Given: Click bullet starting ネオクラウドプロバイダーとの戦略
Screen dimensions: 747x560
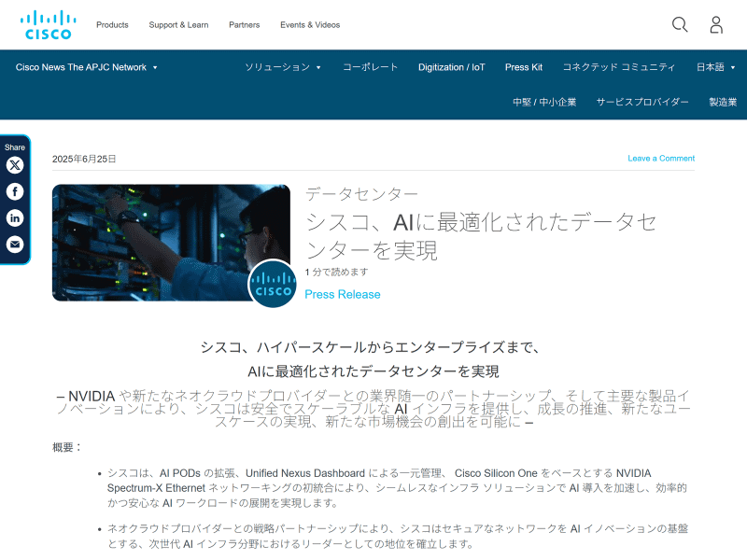Looking at the screenshot, I should point(398,536).
